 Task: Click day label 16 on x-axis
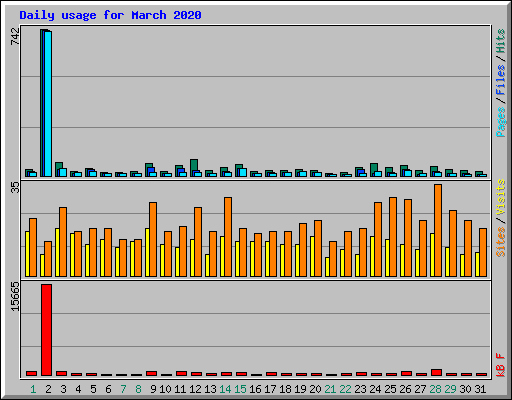255,389
